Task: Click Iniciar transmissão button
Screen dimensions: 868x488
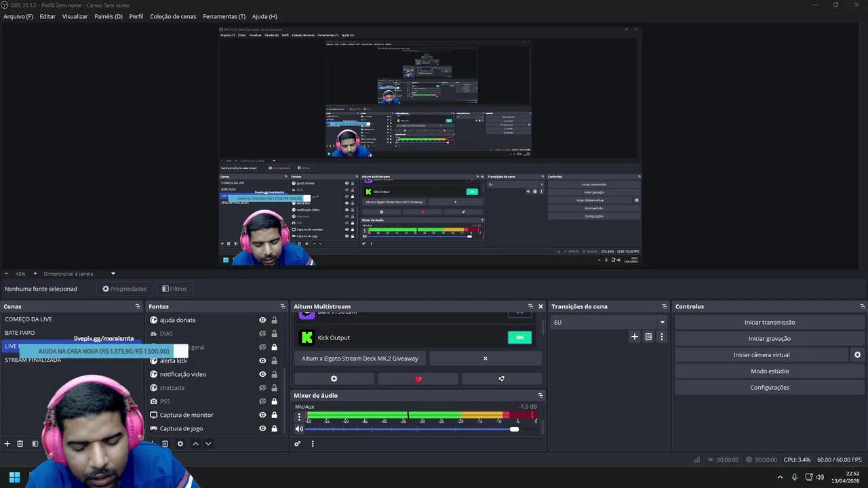Action: tap(770, 323)
